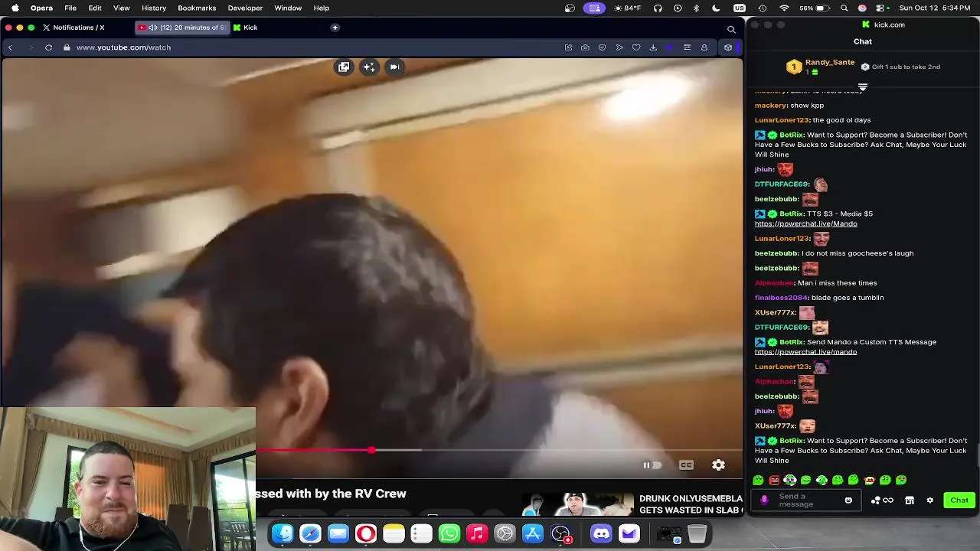Image resolution: width=980 pixels, height=551 pixels.
Task: Open WhatsApp from the Dock
Action: point(449,533)
